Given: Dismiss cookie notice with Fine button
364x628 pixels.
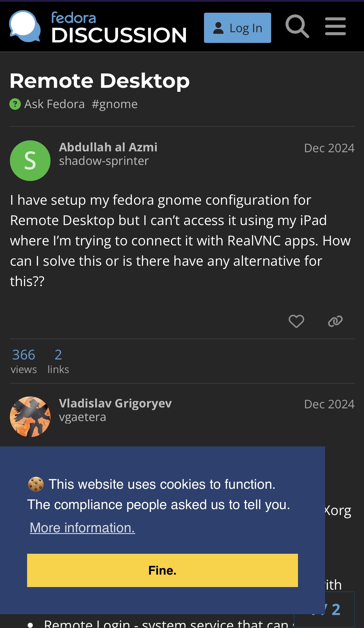Looking at the screenshot, I should 162,570.
